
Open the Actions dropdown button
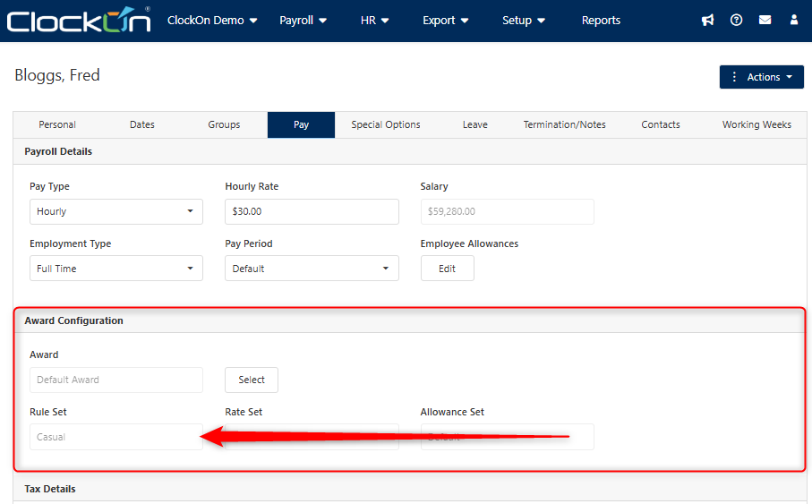click(761, 77)
